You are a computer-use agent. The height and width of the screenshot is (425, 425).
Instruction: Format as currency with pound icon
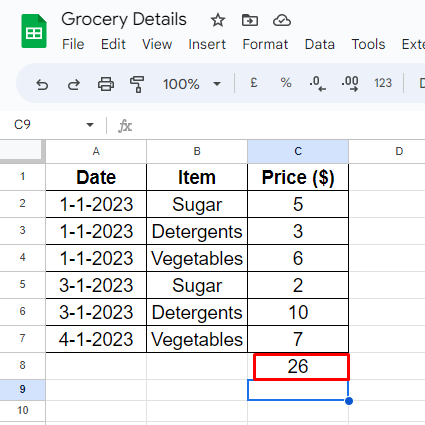[254, 83]
